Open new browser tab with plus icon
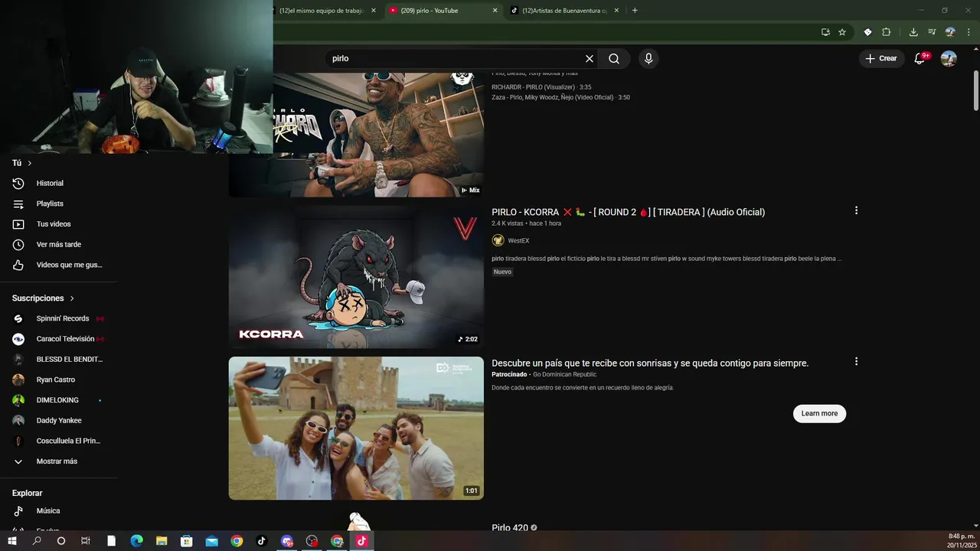 (x=635, y=11)
